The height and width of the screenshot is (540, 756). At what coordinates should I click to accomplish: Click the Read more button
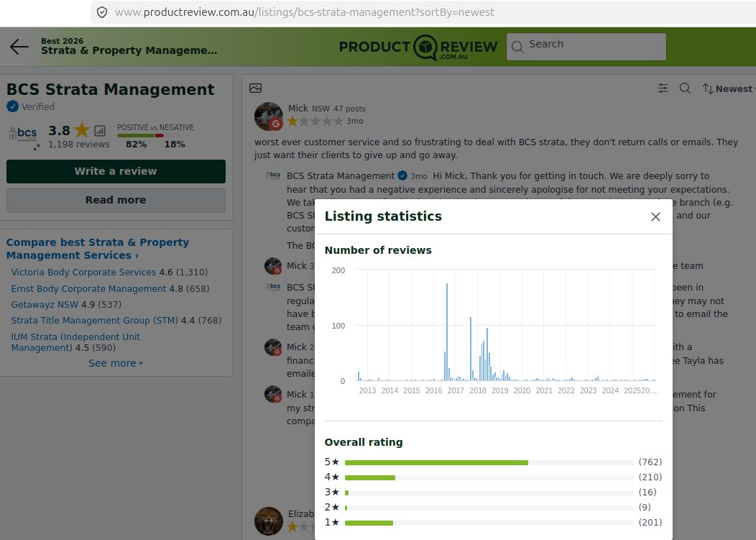point(116,200)
